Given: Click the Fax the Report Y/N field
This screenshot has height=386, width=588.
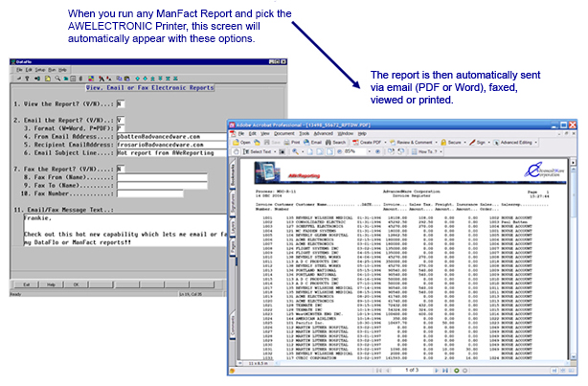Looking at the screenshot, I should [121, 169].
